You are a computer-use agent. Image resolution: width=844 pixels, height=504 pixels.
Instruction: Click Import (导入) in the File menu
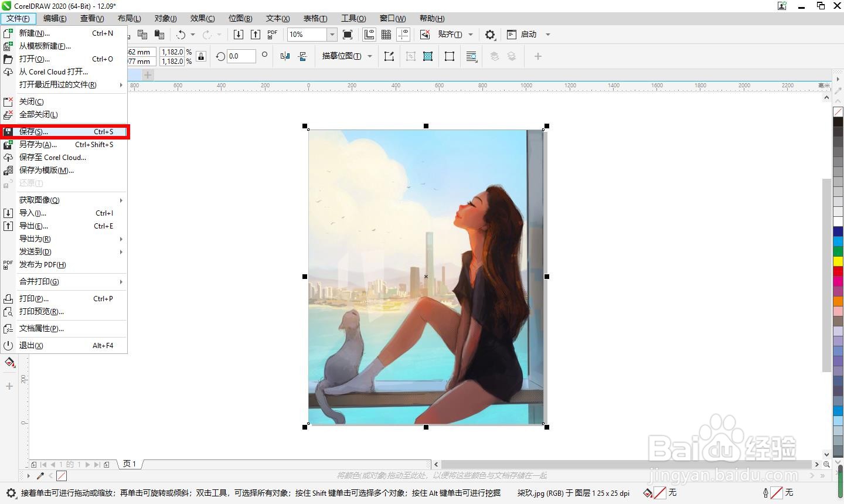pyautogui.click(x=64, y=213)
